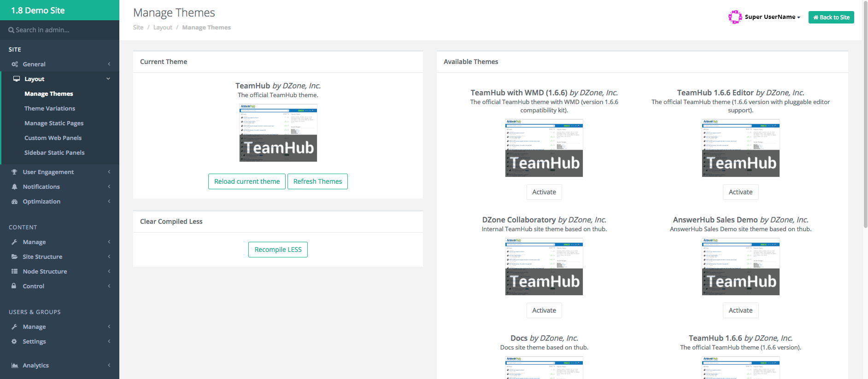Screen dimensions: 868x379
Task: Activate DZone Collaboratory theme
Action: click(544, 310)
